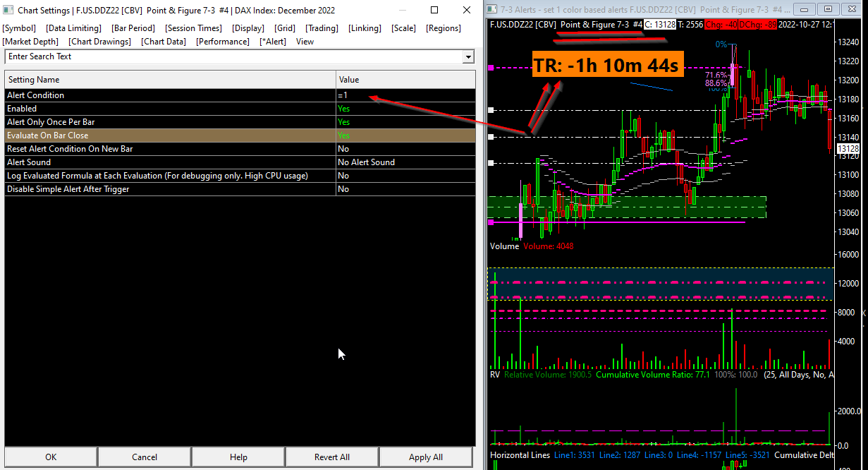Open the [Symbol] settings section
The image size is (868, 470).
(x=20, y=28)
